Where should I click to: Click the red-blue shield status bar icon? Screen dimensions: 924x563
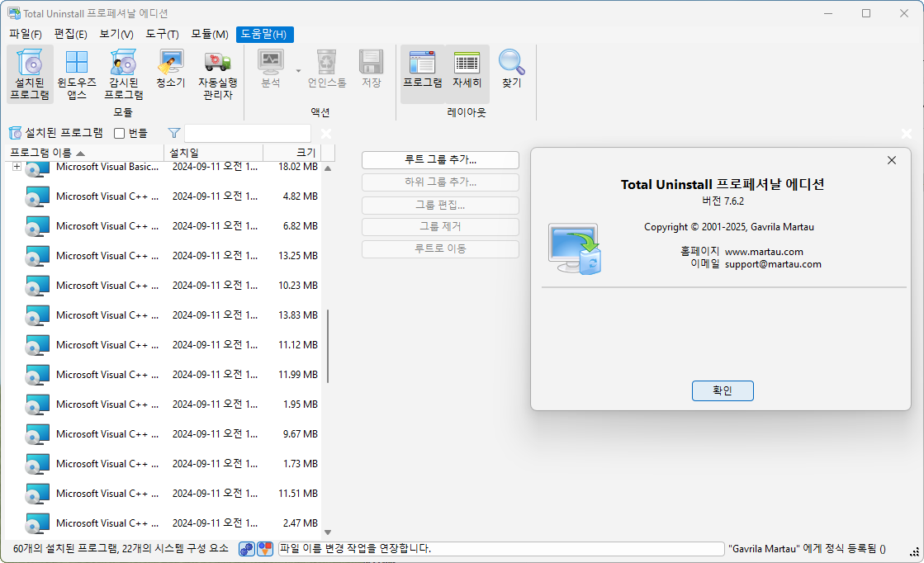[265, 549]
